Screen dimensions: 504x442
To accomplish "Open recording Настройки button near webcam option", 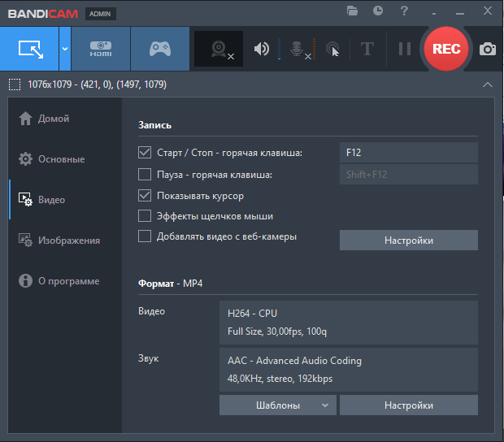I will 409,240.
